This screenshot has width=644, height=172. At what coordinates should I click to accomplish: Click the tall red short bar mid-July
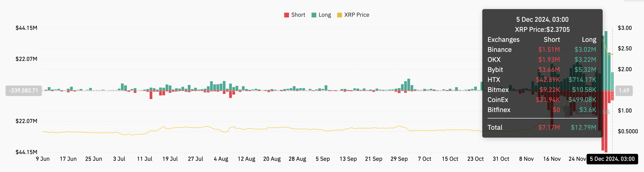click(x=151, y=95)
